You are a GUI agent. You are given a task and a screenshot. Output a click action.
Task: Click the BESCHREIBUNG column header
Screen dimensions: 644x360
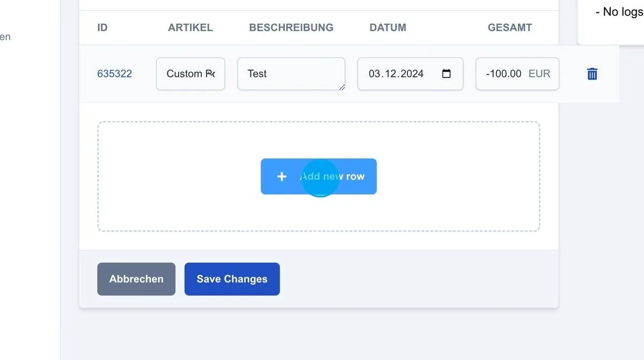[x=291, y=27]
